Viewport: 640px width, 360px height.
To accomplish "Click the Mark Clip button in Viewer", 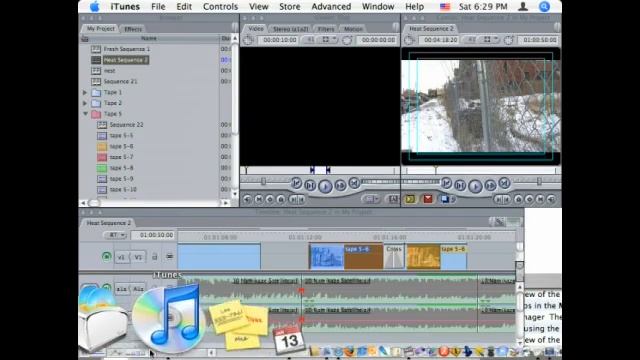I will click(x=258, y=199).
